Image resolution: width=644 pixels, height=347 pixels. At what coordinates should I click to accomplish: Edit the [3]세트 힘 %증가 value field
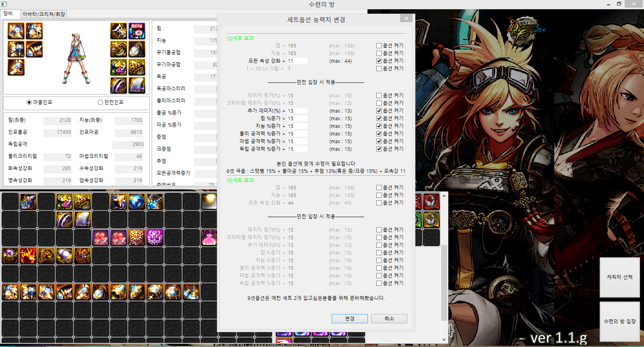coord(297,119)
